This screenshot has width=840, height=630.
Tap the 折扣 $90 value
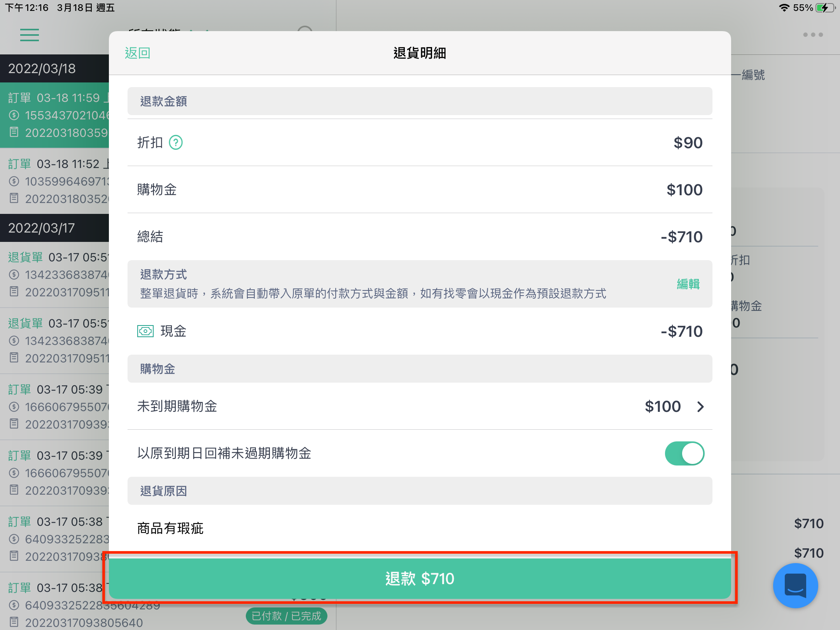pyautogui.click(x=688, y=143)
